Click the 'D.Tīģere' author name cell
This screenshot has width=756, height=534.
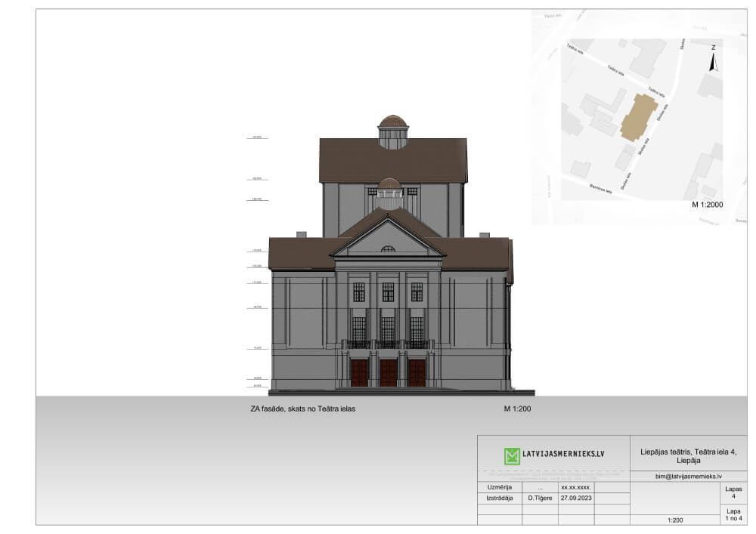pyautogui.click(x=539, y=499)
